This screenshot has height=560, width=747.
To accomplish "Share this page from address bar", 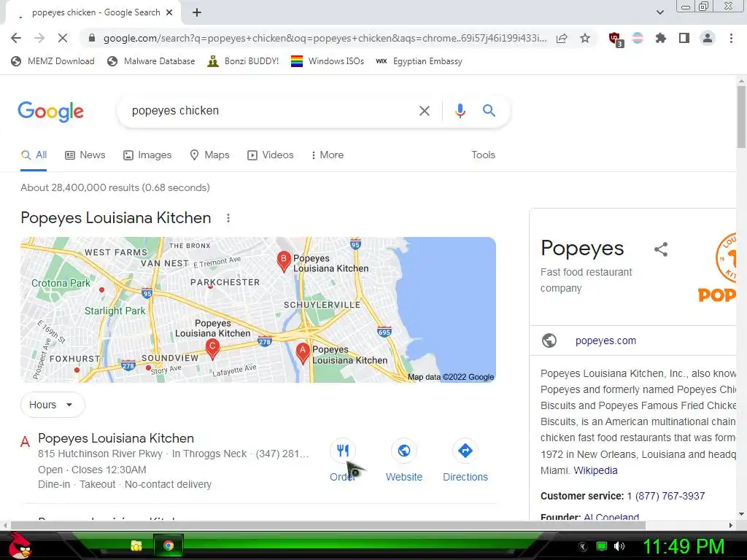I will 562,38.
